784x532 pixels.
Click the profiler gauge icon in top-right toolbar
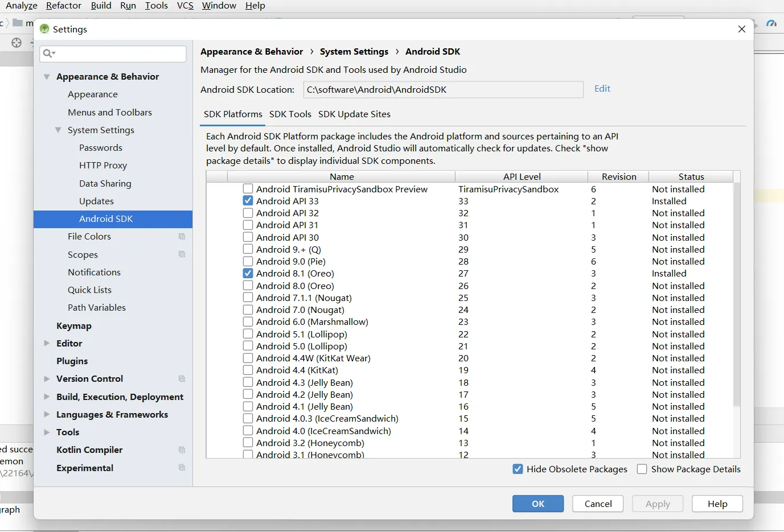pyautogui.click(x=771, y=24)
